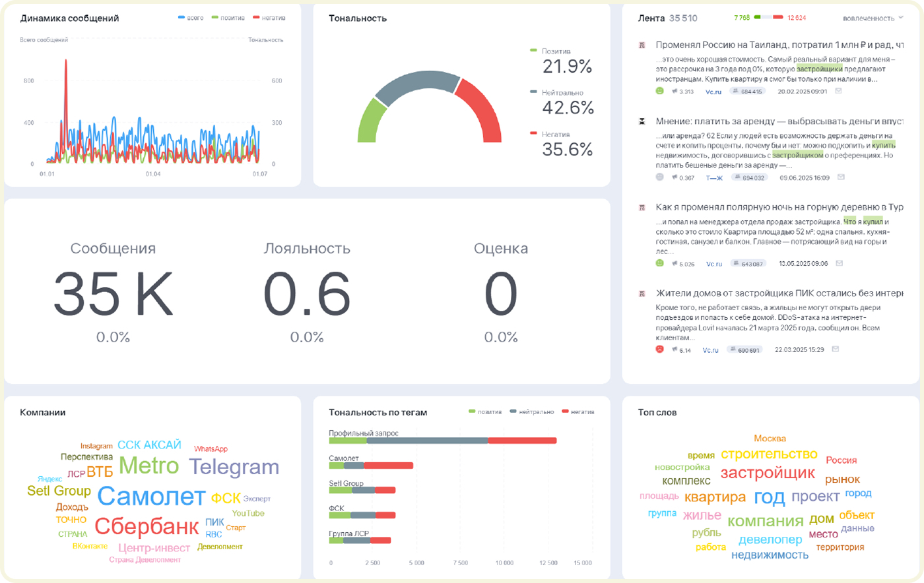This screenshot has width=924, height=583.
Task: Toggle 'позитив' in Тональность по тегам legend
Action: [485, 412]
